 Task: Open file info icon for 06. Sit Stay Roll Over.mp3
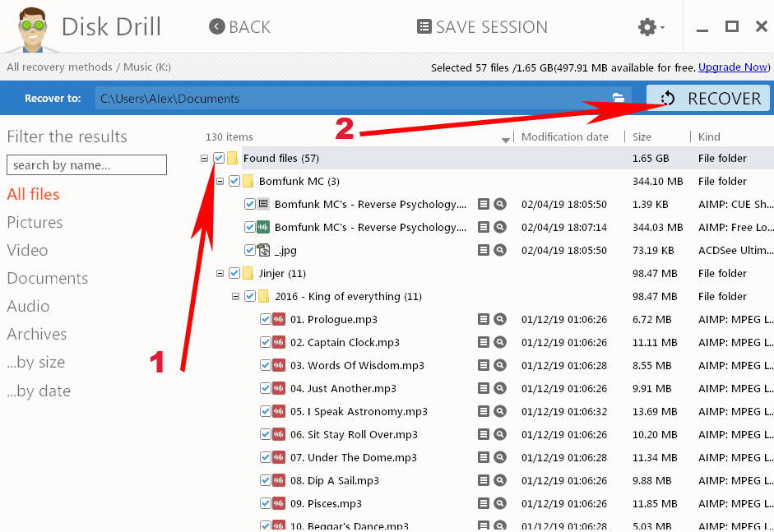(484, 434)
